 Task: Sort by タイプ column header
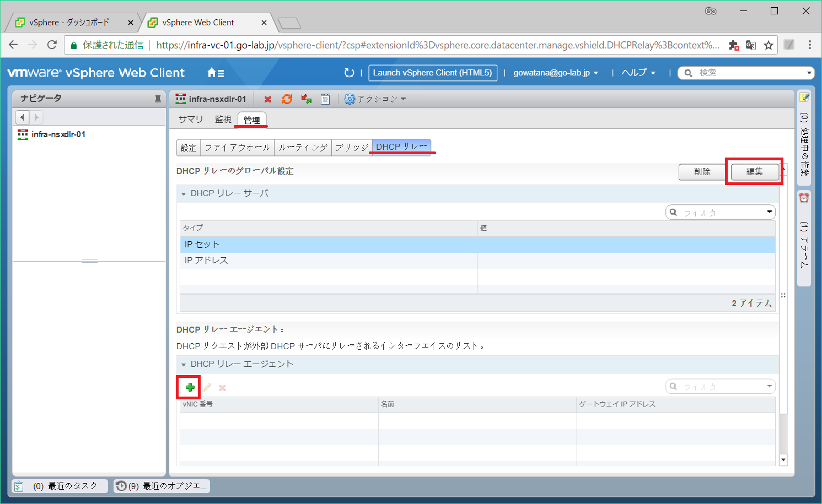click(x=329, y=228)
